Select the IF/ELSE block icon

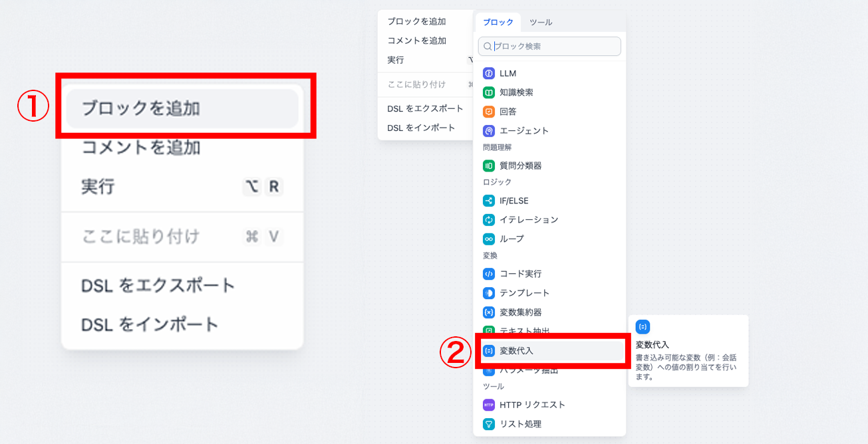(489, 201)
